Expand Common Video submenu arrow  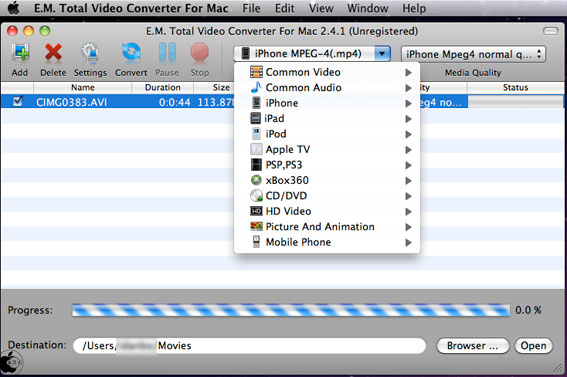pos(408,72)
